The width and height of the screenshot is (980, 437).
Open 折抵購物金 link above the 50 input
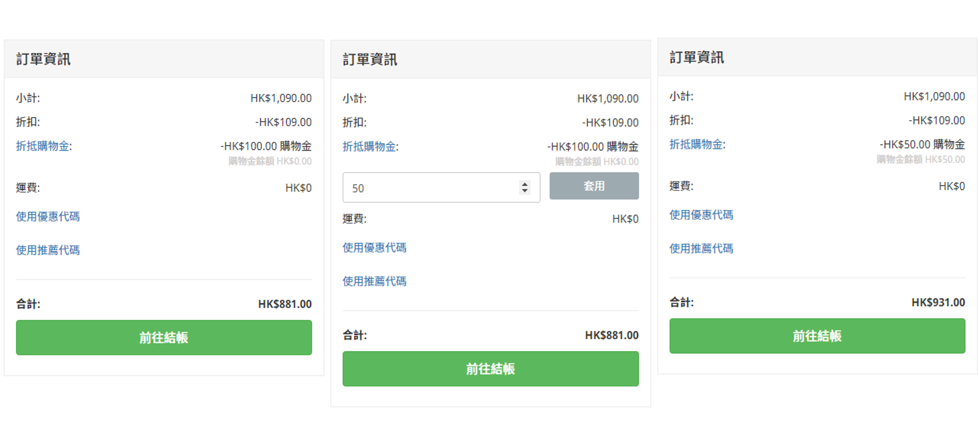pyautogui.click(x=370, y=146)
